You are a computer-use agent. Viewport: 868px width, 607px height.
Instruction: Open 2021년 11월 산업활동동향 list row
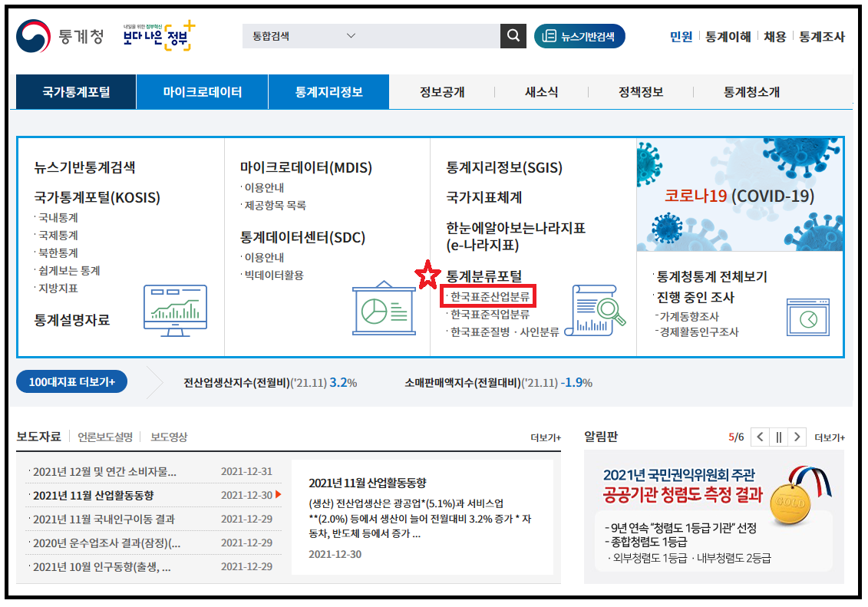coord(154,495)
